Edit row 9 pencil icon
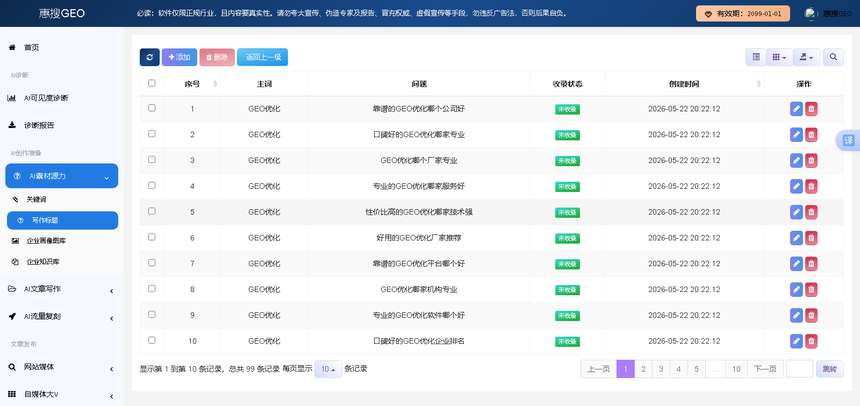The width and height of the screenshot is (860, 406). coord(796,315)
